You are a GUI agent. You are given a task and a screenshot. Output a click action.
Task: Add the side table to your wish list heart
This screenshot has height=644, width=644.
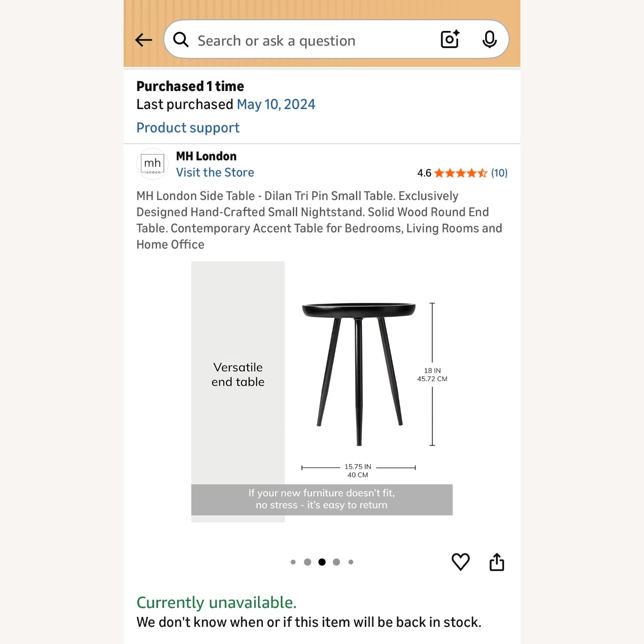[461, 561]
